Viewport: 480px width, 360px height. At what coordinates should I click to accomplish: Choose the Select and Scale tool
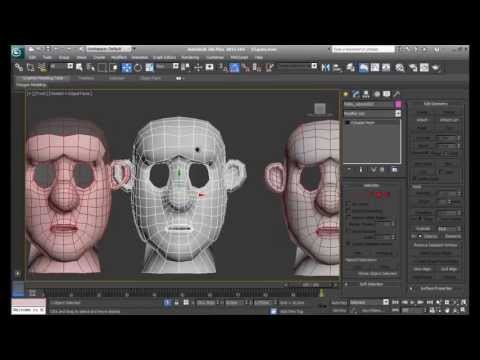(x=149, y=68)
